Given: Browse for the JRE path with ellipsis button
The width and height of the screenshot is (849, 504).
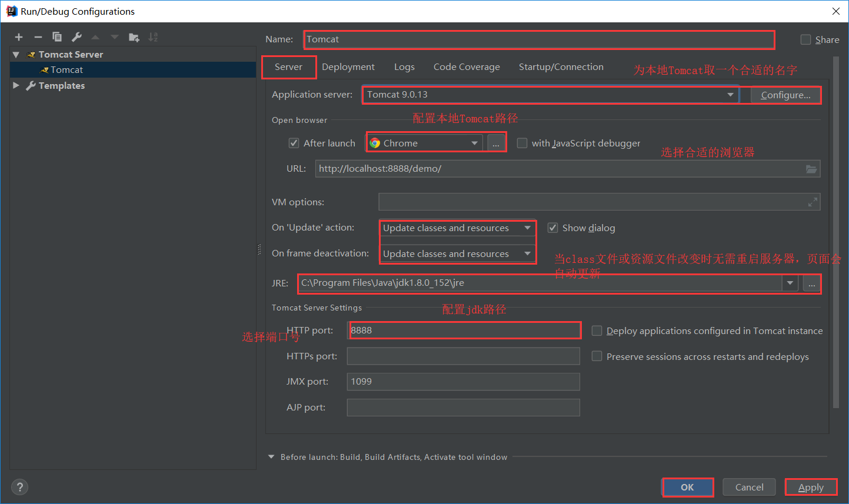Looking at the screenshot, I should (811, 283).
